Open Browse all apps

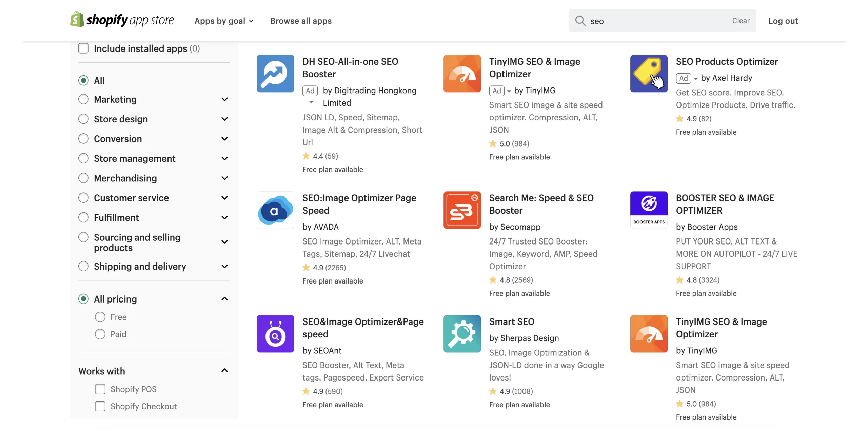(x=301, y=21)
